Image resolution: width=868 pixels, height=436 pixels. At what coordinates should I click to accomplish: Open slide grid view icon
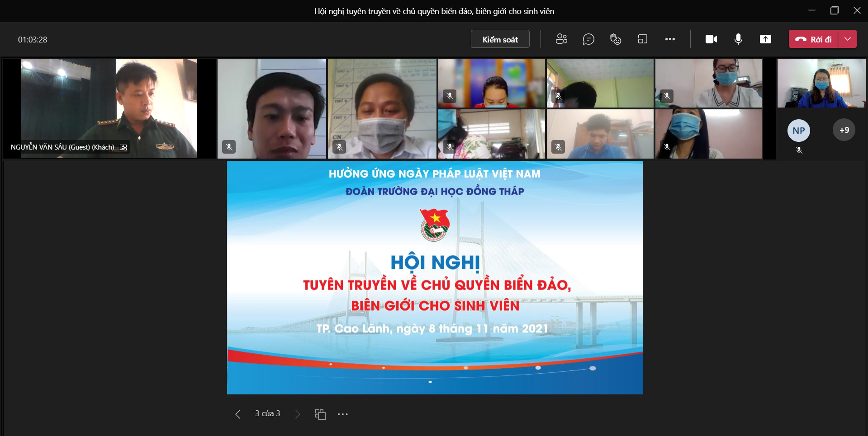tap(320, 414)
